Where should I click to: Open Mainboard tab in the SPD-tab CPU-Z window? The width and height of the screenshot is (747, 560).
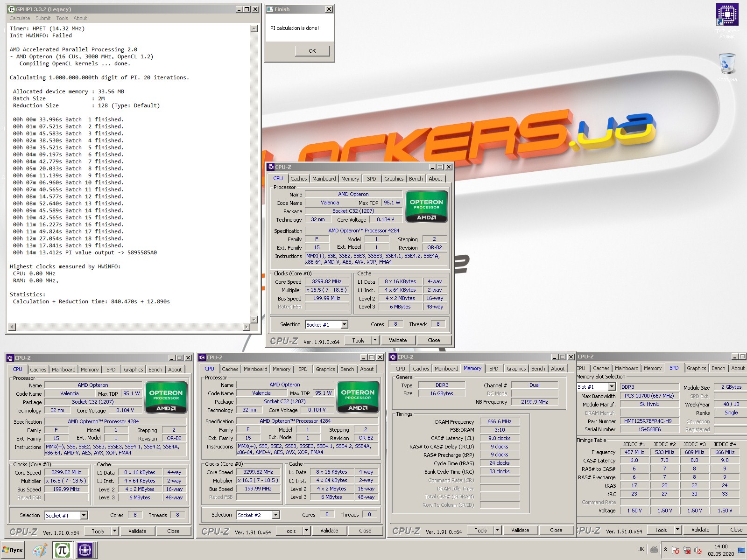point(627,368)
